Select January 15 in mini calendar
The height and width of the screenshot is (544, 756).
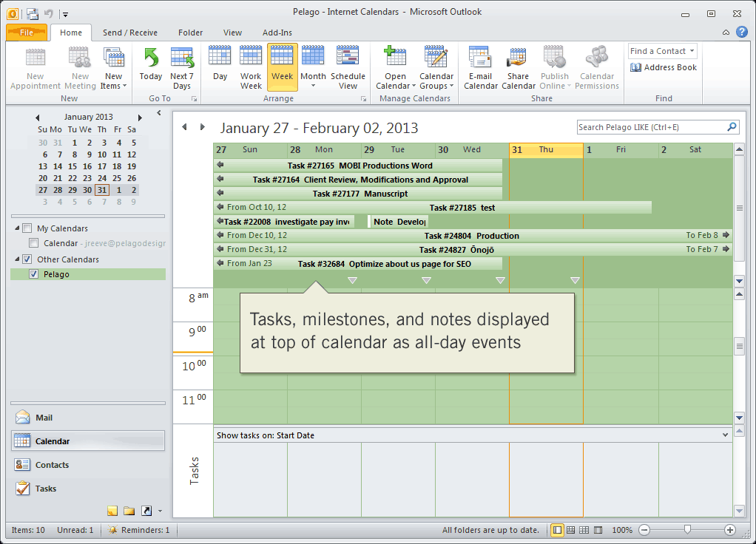pyautogui.click(x=72, y=166)
